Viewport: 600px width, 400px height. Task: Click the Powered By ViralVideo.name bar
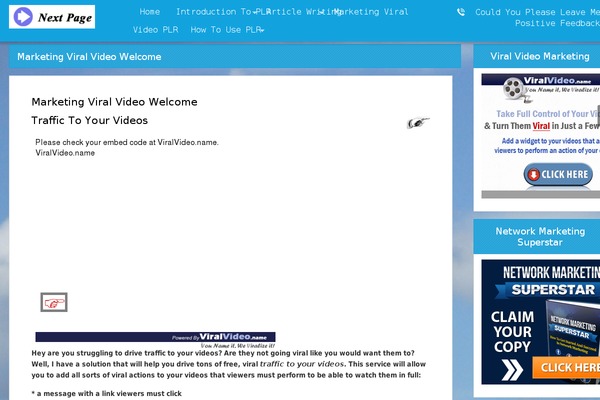[x=155, y=338]
